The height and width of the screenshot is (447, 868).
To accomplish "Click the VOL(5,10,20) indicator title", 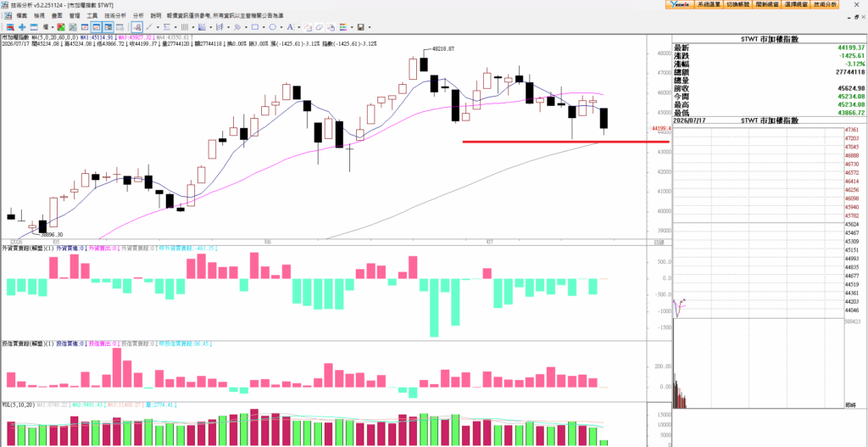I will point(19,405).
